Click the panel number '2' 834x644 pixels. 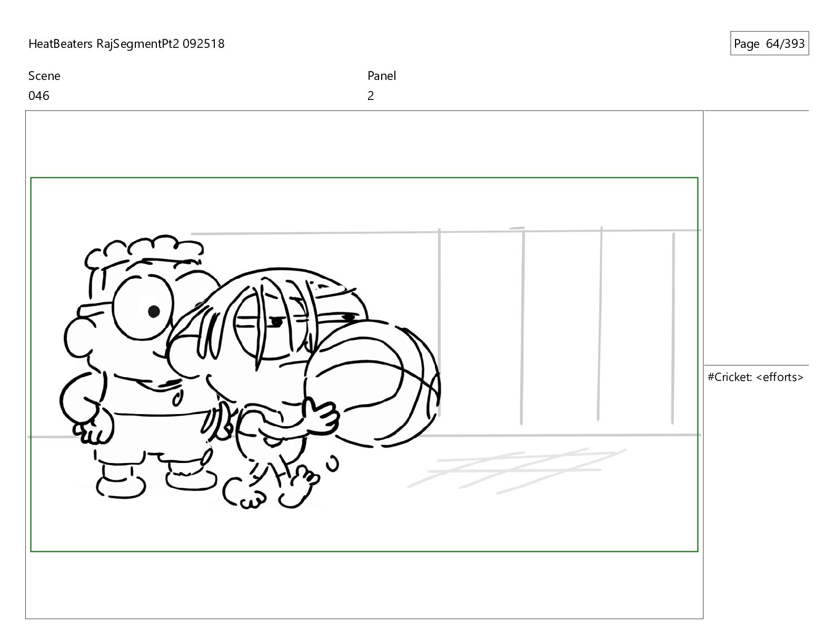click(371, 96)
